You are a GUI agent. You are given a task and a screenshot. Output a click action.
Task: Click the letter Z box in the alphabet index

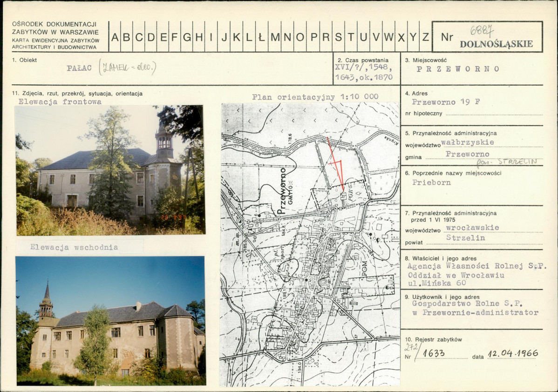click(425, 37)
